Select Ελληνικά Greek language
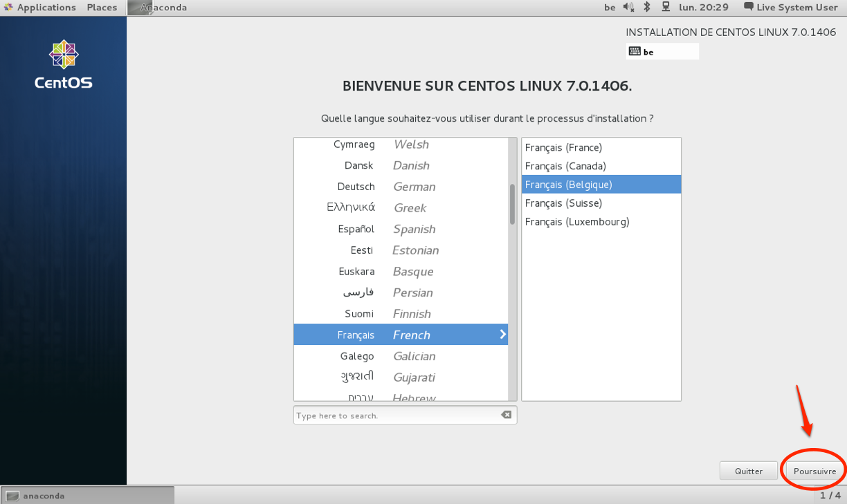 point(401,208)
